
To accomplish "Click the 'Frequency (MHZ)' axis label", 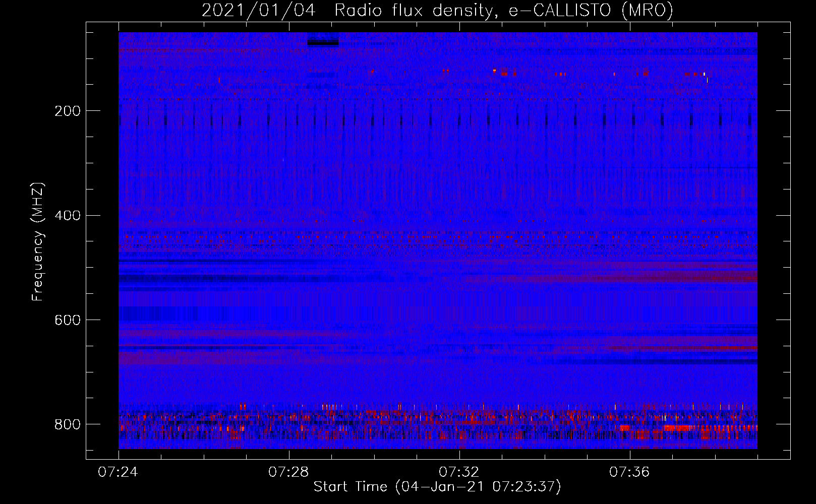I will coord(38,241).
